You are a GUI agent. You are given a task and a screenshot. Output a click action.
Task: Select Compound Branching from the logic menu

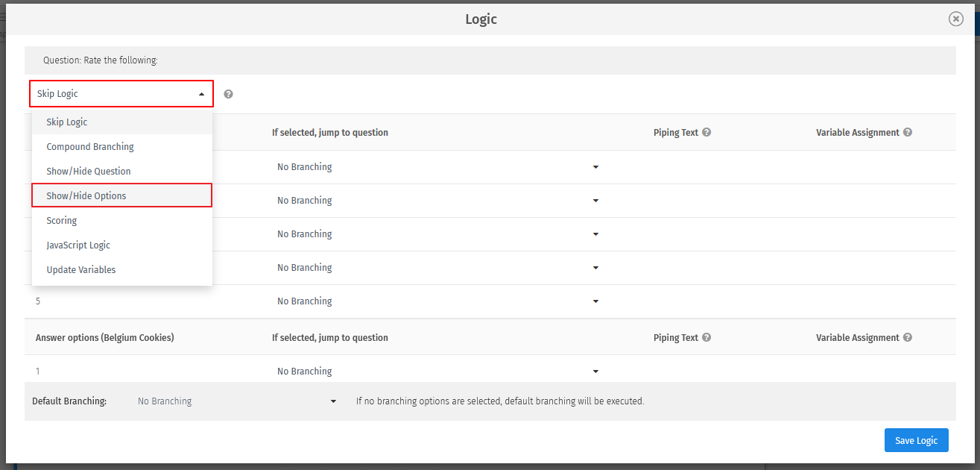point(90,146)
